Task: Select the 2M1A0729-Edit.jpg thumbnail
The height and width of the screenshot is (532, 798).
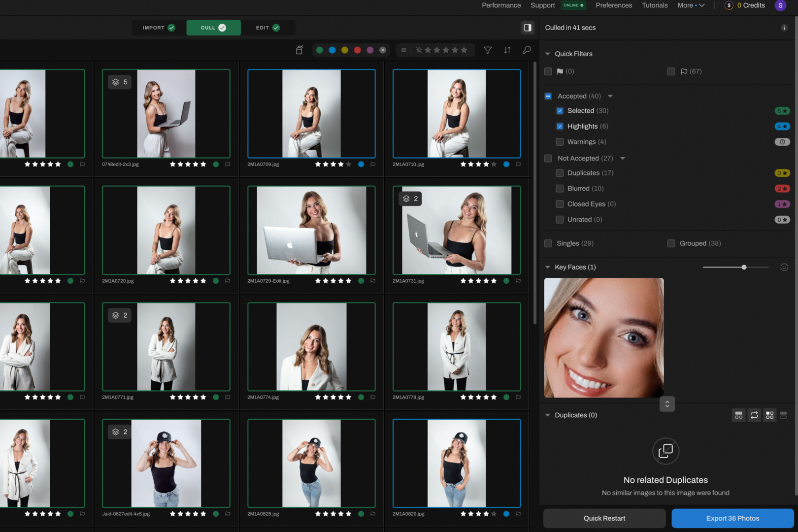Action: [311, 230]
